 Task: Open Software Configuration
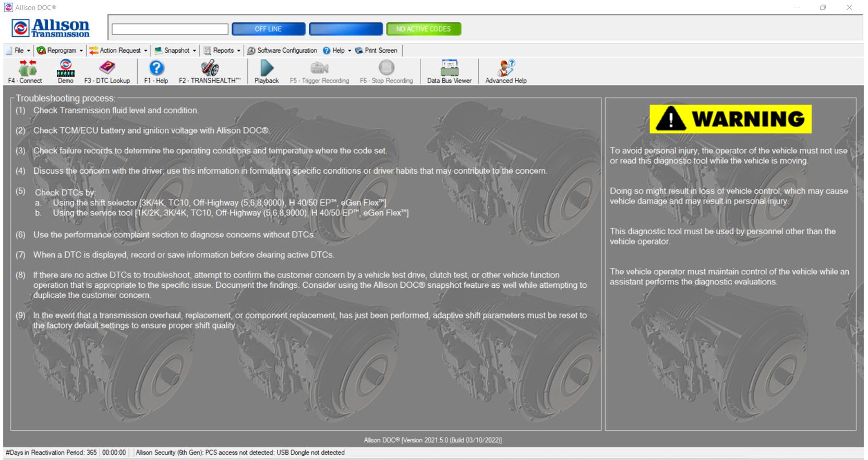pyautogui.click(x=282, y=51)
